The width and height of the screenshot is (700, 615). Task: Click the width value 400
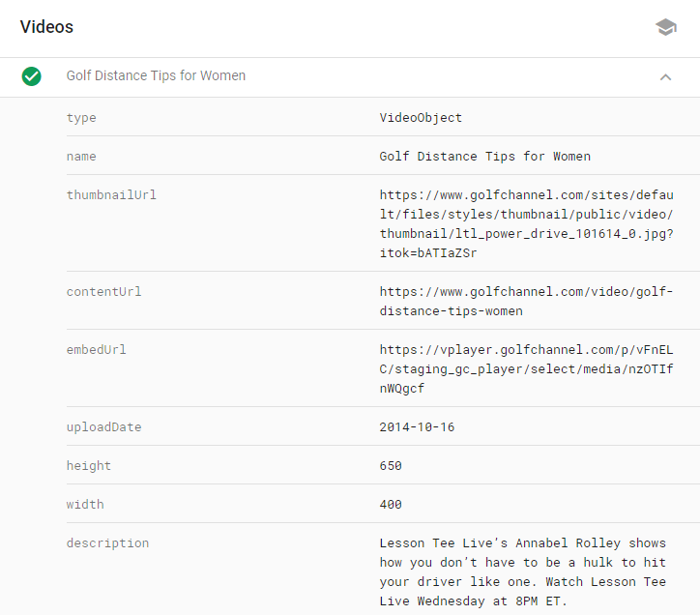click(x=391, y=504)
